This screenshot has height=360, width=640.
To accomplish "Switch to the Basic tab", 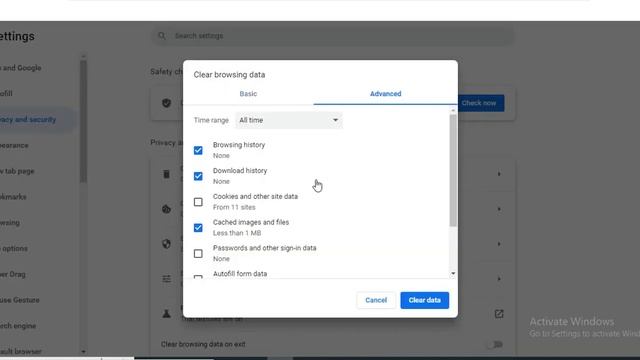I will [248, 94].
